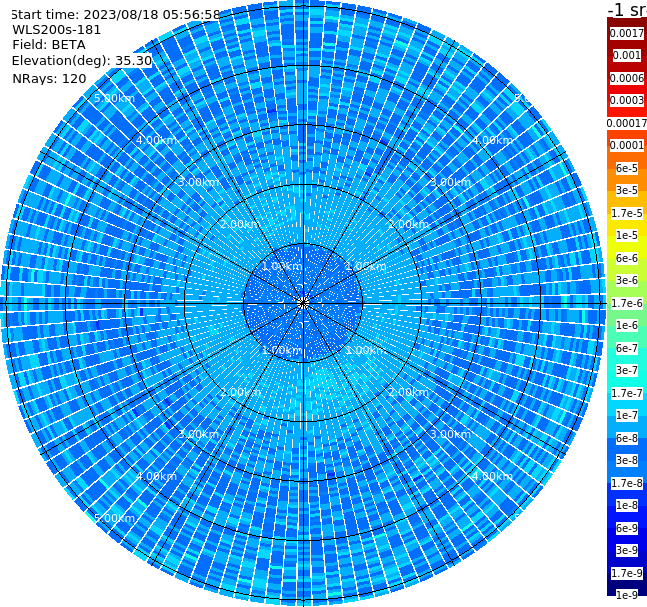Select the 3e-7 colorbar value
Viewport: 647px width, 607px height.
tap(627, 370)
